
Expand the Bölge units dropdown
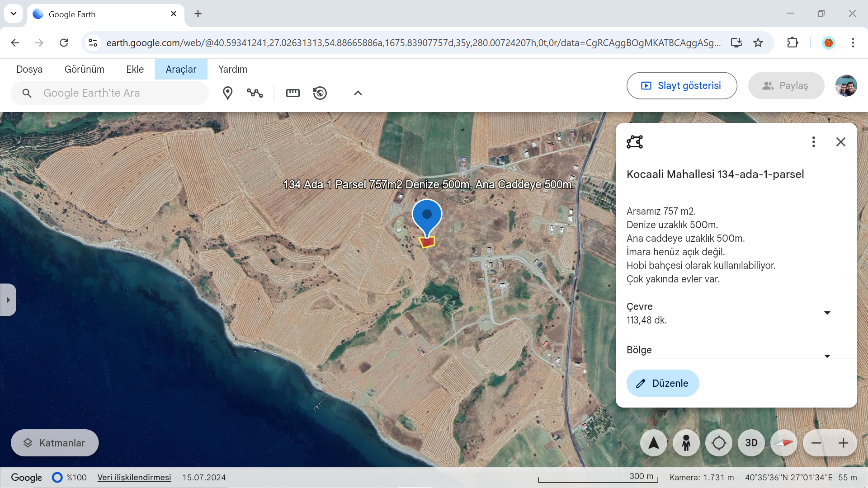[x=827, y=356]
